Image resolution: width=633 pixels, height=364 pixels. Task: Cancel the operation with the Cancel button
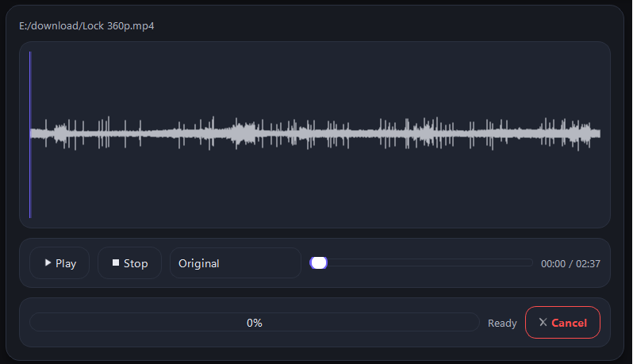coord(562,323)
